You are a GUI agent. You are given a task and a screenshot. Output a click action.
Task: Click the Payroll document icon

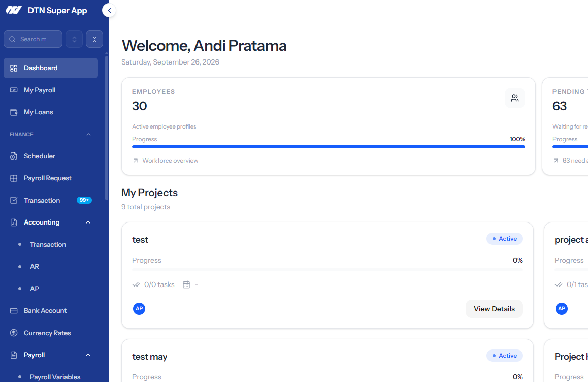pyautogui.click(x=14, y=355)
